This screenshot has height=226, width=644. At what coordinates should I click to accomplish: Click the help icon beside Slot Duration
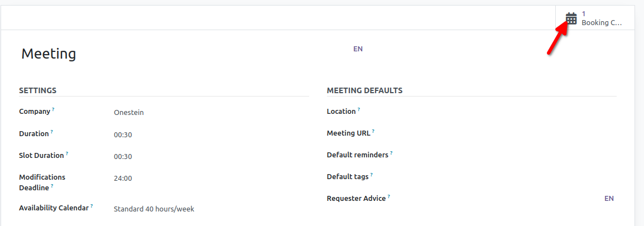[x=67, y=153]
